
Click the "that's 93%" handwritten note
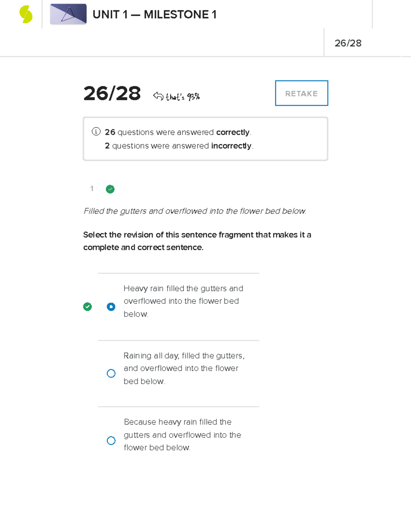(183, 97)
